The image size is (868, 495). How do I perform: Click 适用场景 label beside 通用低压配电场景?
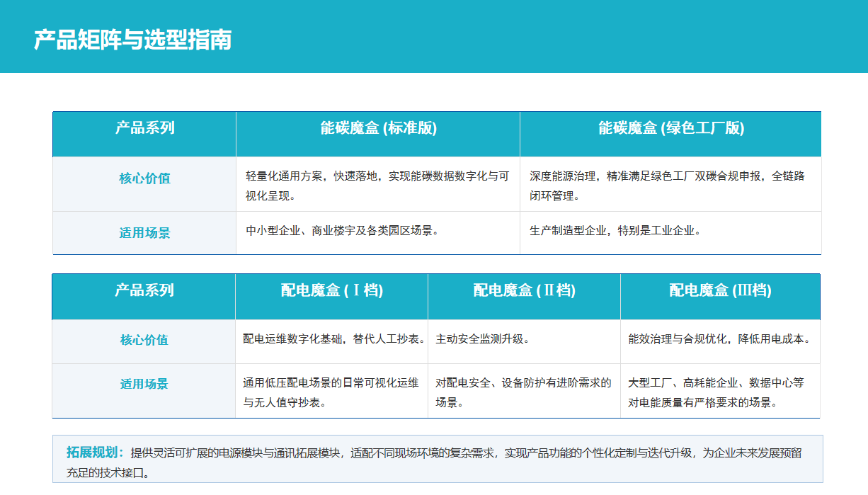click(144, 385)
